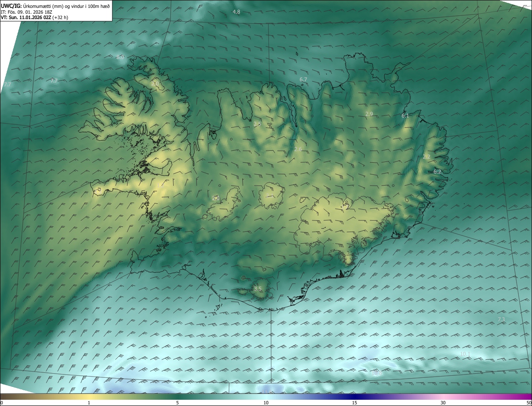Click the 10.1 value label on the map
532x406 pixels.
click(x=465, y=354)
